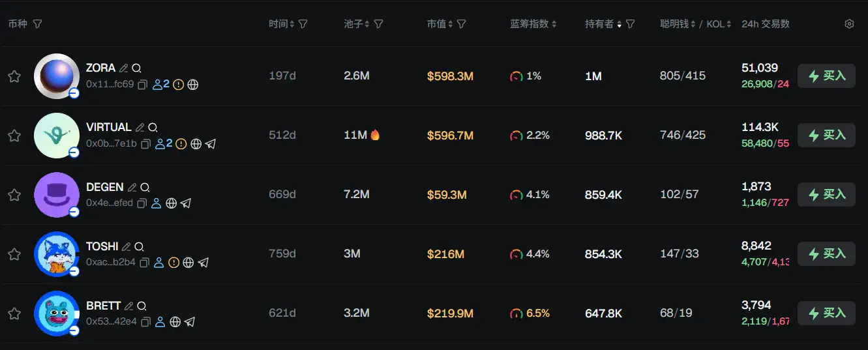The height and width of the screenshot is (350, 868).
Task: Sort the table by 蓝筹指数
Action: pos(533,24)
